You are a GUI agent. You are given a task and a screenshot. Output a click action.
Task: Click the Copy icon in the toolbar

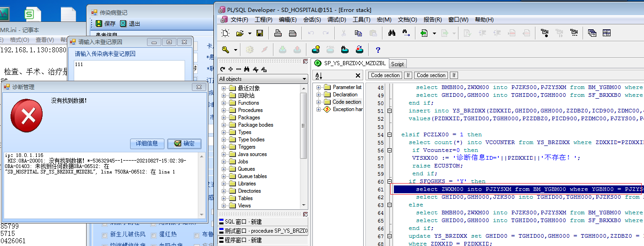click(x=358, y=33)
